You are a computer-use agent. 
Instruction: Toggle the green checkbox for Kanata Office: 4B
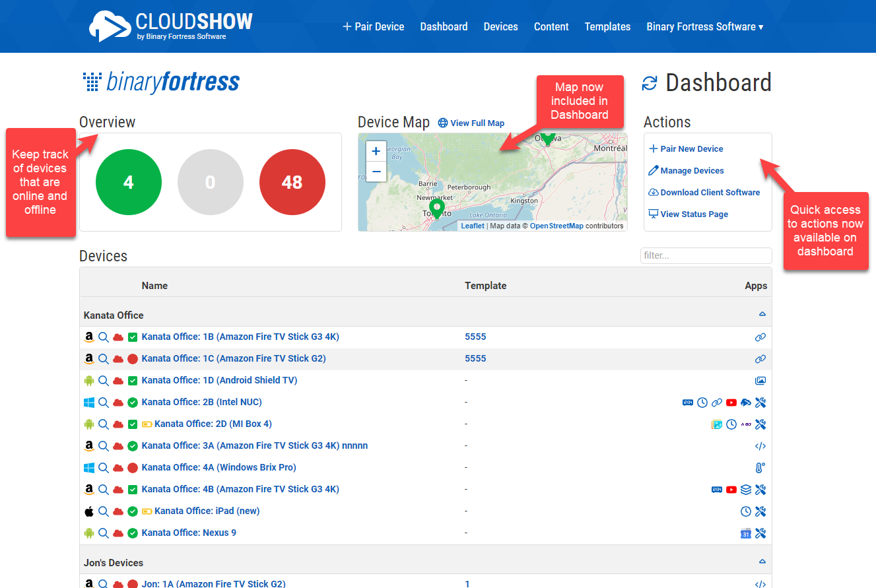[x=133, y=490]
